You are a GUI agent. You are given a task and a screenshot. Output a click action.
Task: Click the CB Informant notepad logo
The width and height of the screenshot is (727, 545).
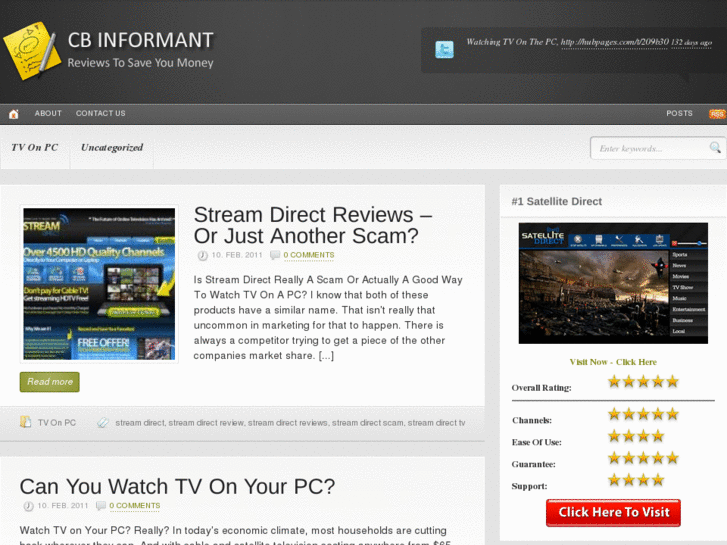pos(32,51)
